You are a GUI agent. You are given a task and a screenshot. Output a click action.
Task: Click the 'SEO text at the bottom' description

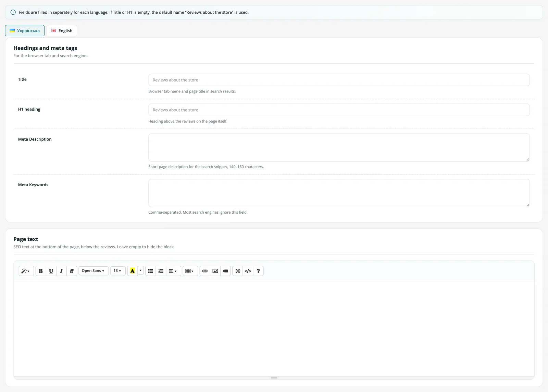click(x=94, y=247)
